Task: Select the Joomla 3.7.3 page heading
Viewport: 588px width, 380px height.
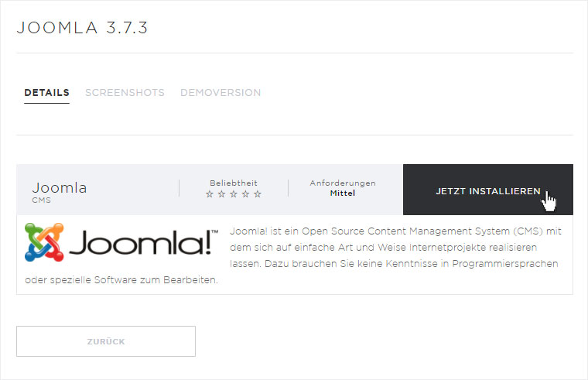Action: (x=83, y=28)
